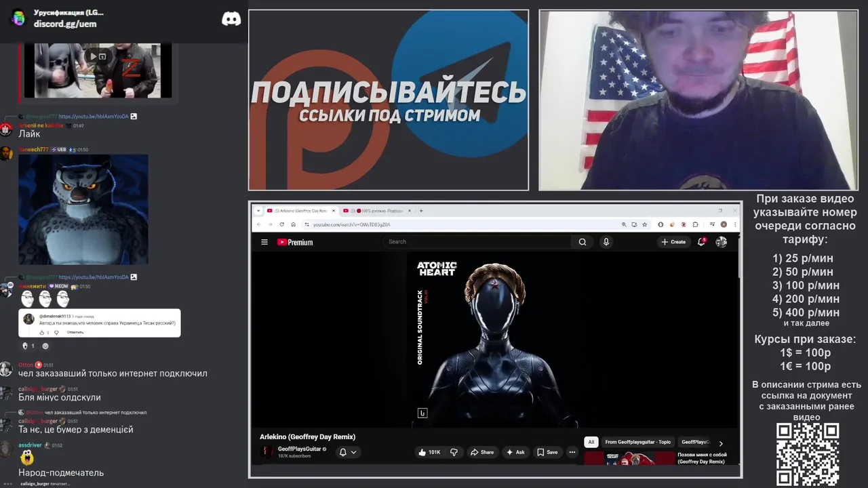Screen dimensions: 868x488
Task: Click the Ask button
Action: tap(516, 452)
